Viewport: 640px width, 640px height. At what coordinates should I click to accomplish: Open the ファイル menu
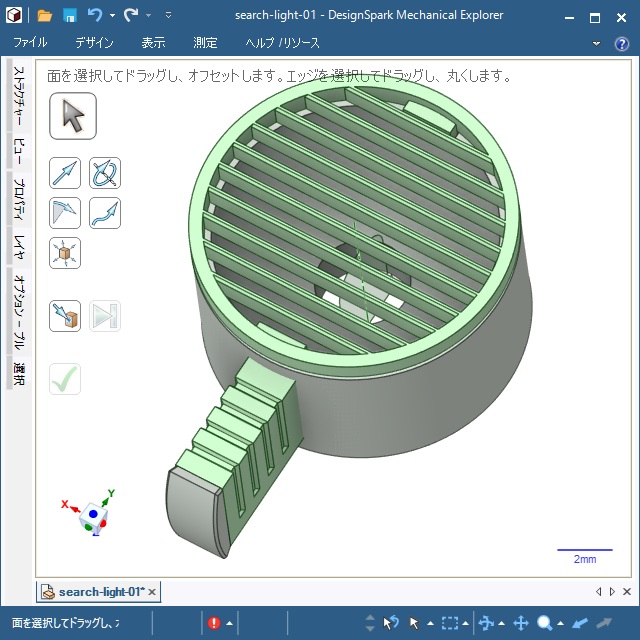30,43
